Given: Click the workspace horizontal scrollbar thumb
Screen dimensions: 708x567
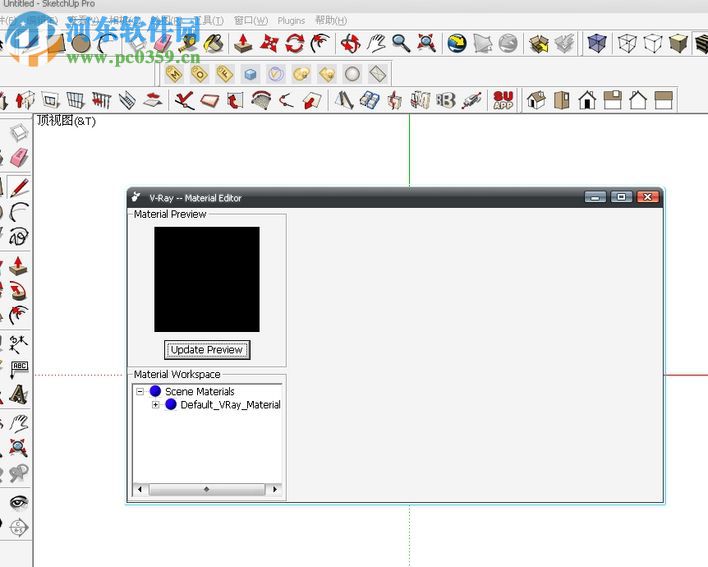Looking at the screenshot, I should [207, 489].
